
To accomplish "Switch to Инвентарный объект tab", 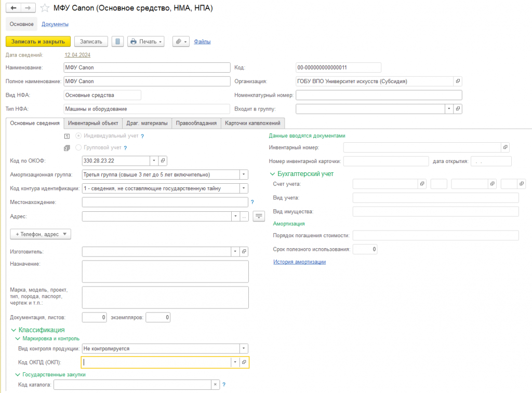I will 93,123.
